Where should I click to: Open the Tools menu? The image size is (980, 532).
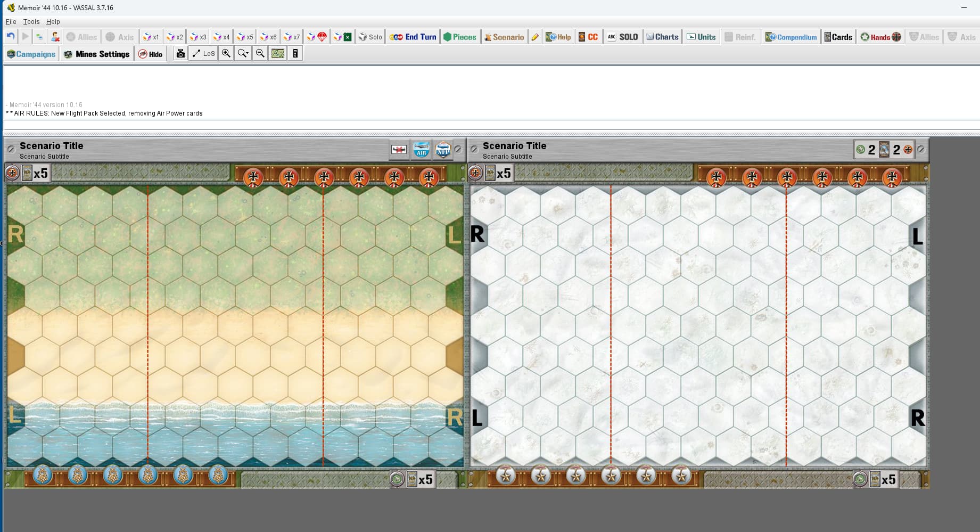(x=31, y=22)
